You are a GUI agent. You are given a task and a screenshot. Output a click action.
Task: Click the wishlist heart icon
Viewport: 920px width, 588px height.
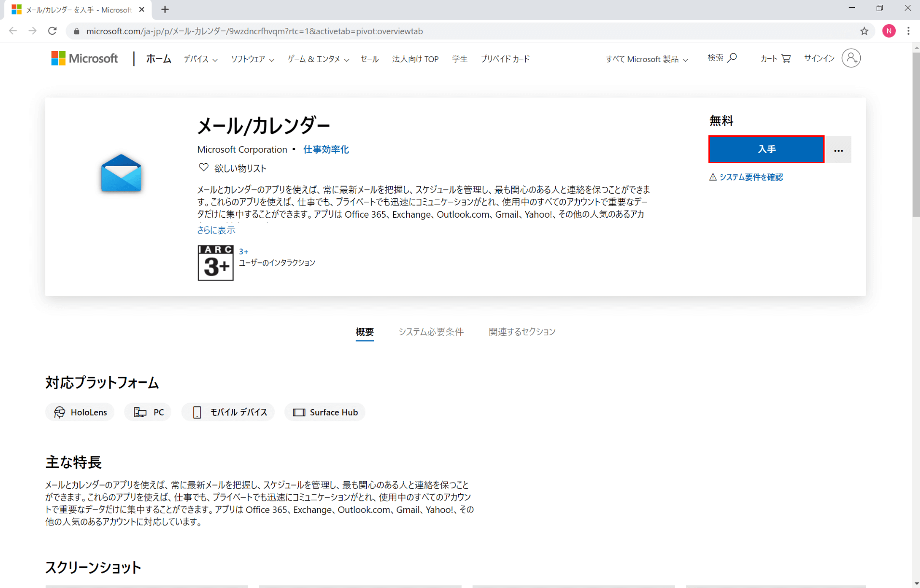pos(203,168)
